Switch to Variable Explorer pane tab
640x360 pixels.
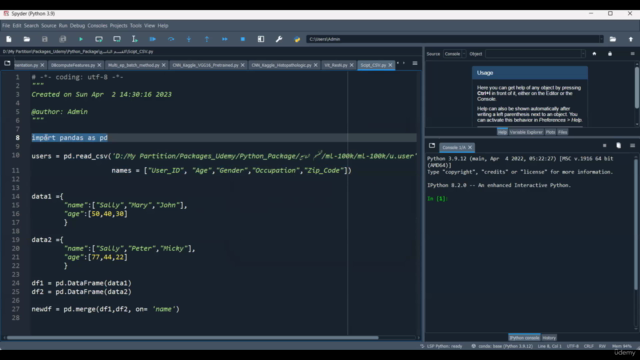(x=526, y=132)
